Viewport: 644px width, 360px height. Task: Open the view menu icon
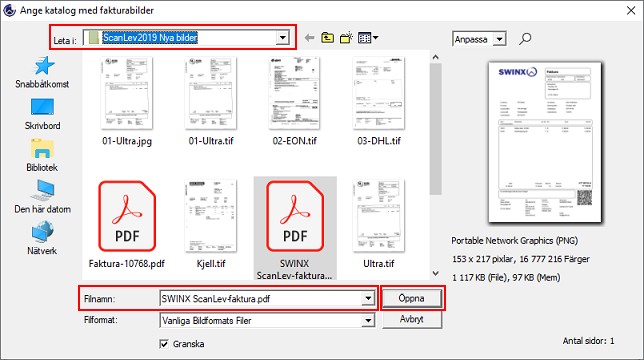(368, 38)
